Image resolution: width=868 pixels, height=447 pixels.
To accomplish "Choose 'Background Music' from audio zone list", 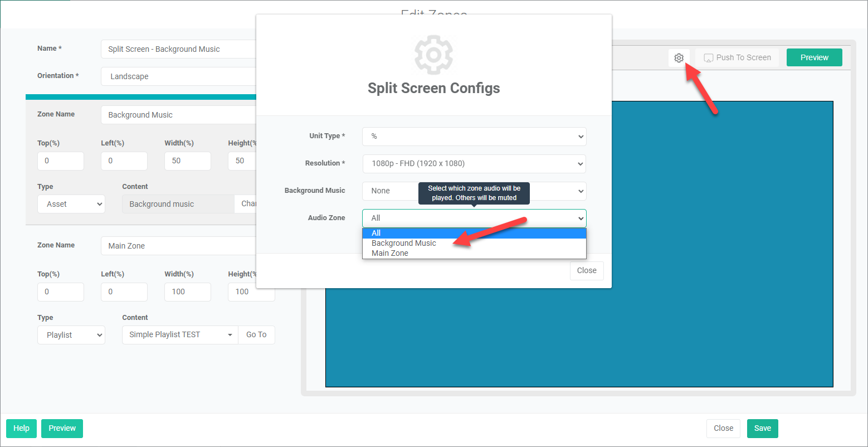I will [x=474, y=243].
